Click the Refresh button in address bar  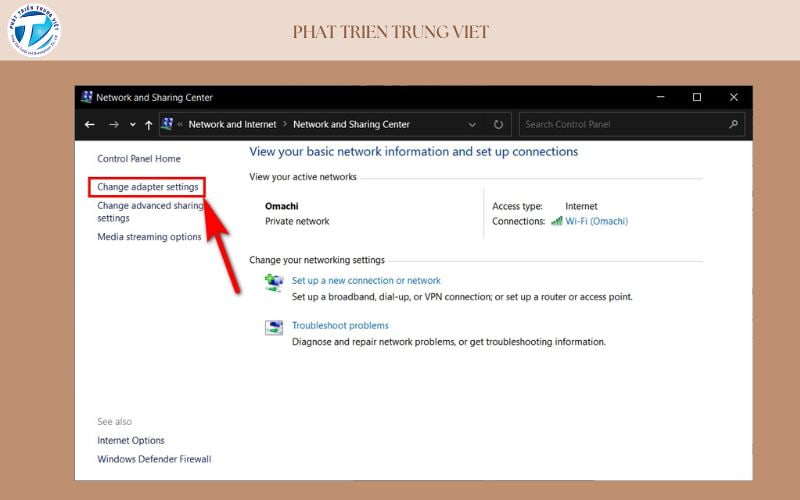coord(498,125)
